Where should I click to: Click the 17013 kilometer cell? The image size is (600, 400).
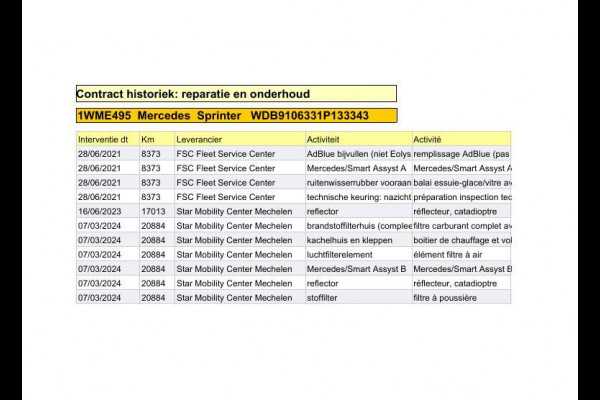[x=155, y=211]
